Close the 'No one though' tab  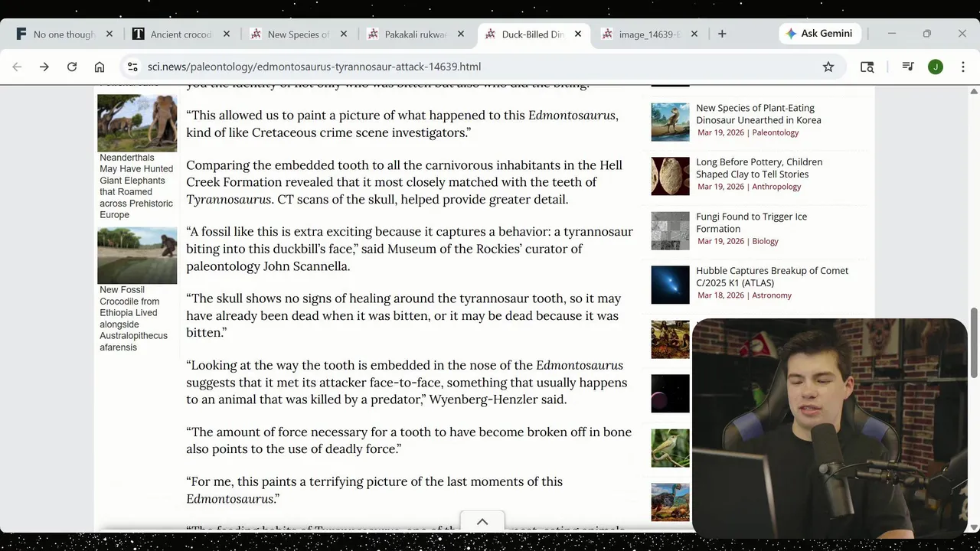[109, 34]
